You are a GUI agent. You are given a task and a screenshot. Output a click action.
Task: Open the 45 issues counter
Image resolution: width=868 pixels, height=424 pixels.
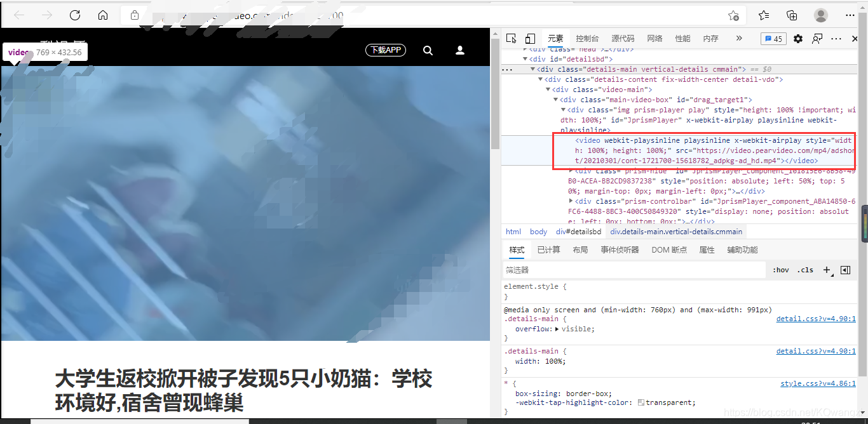pyautogui.click(x=773, y=39)
